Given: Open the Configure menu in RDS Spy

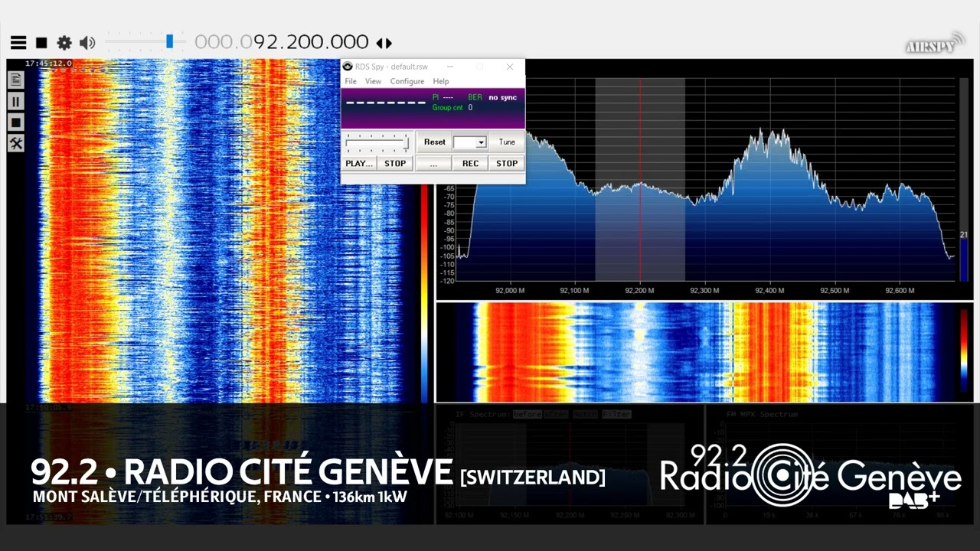Looking at the screenshot, I should click(407, 81).
